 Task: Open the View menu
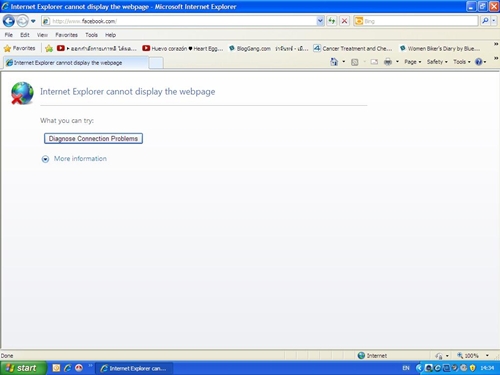(x=42, y=35)
